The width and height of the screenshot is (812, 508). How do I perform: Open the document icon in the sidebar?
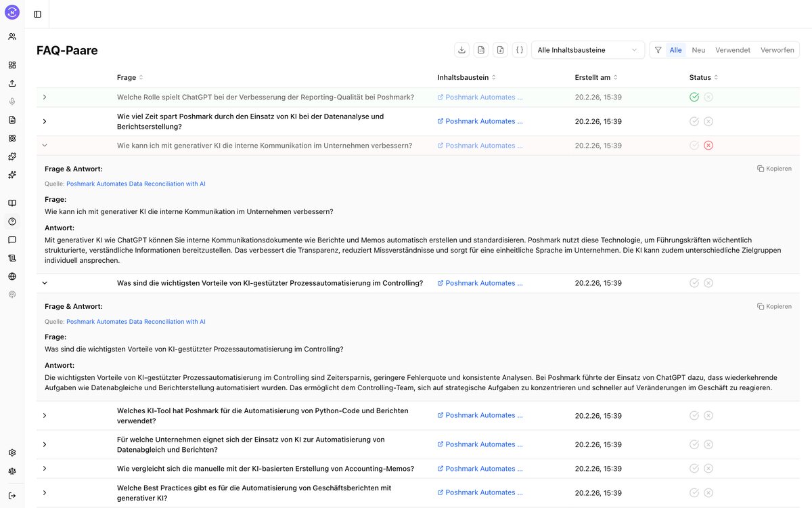pyautogui.click(x=12, y=120)
